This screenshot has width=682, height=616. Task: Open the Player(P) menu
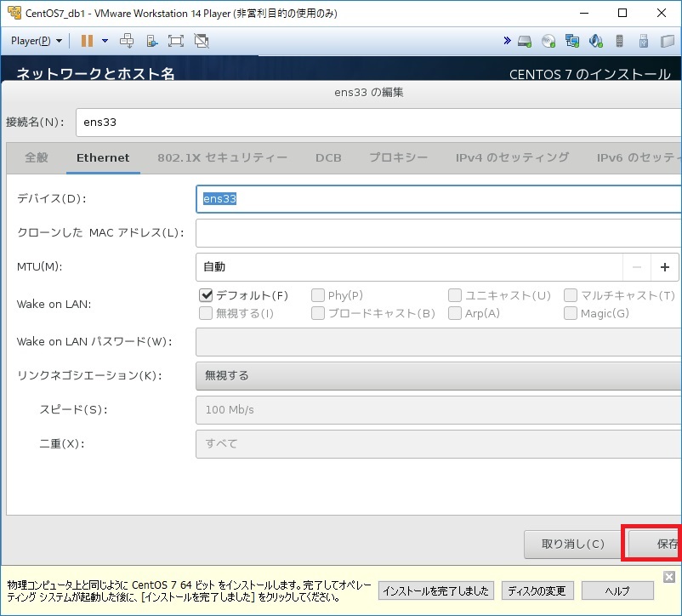tap(37, 41)
